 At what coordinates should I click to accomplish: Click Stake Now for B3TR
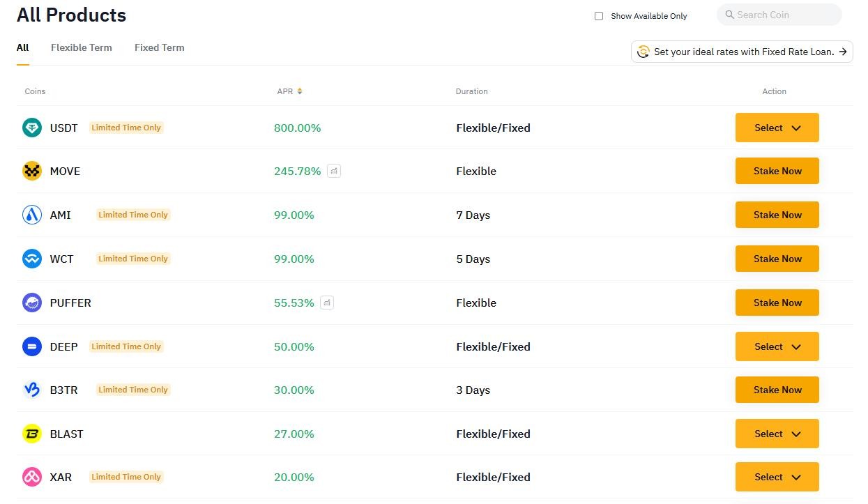tap(777, 390)
